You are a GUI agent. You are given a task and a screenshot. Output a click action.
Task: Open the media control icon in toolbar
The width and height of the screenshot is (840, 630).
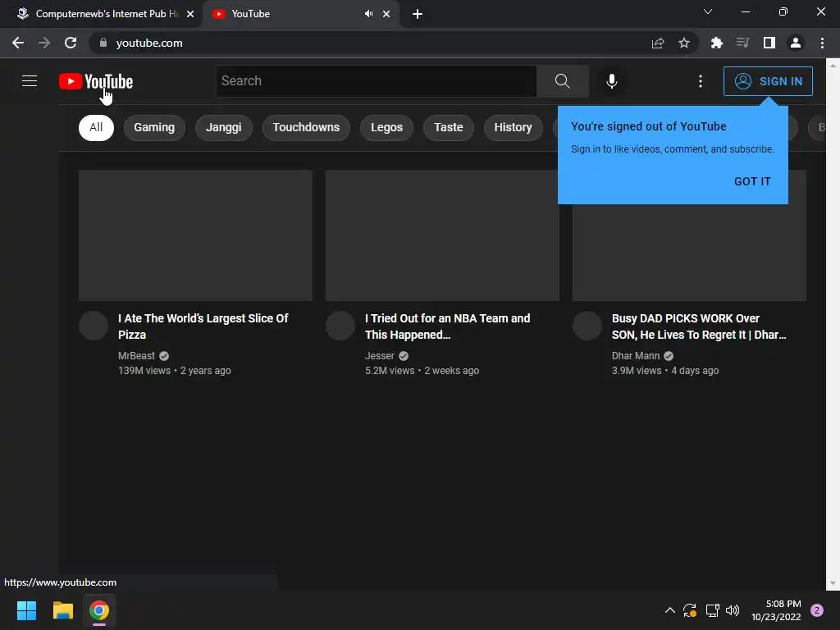tap(743, 43)
